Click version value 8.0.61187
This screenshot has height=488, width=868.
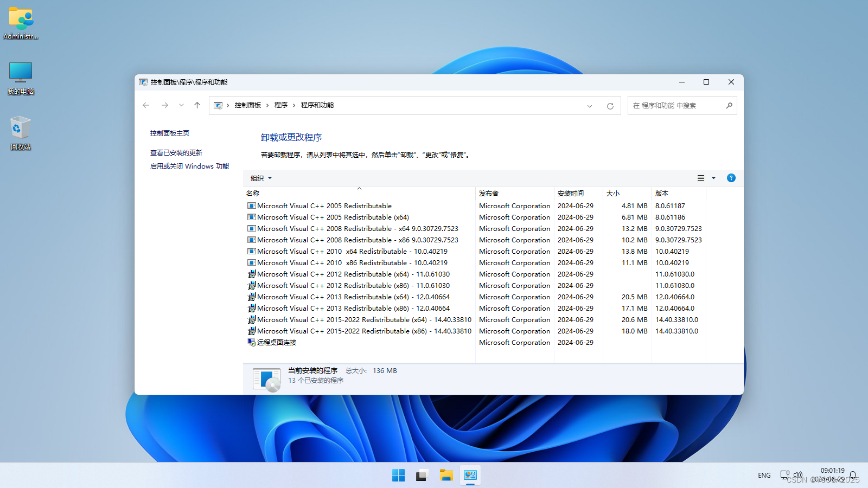click(670, 206)
